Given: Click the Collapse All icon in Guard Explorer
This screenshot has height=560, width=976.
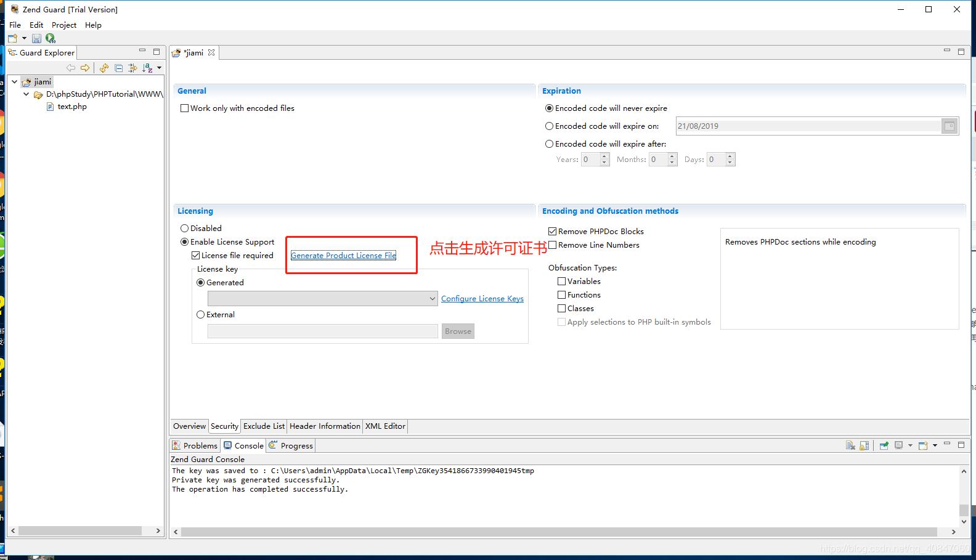Looking at the screenshot, I should (x=118, y=68).
